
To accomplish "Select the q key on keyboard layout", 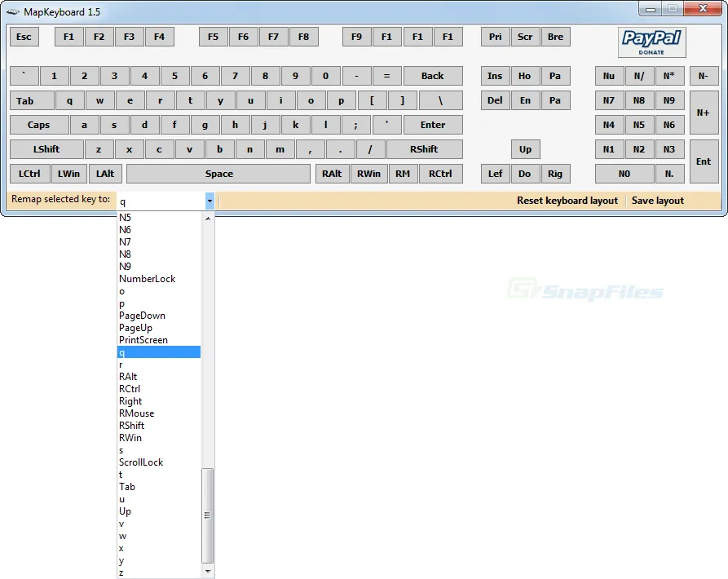I will (x=69, y=101).
